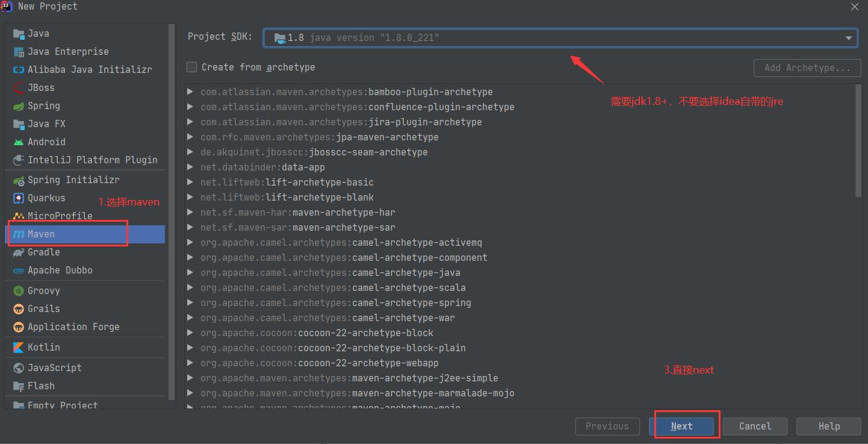Expand confluence-plugin-archetype node
Viewport: 868px width, 444px height.
coord(190,107)
